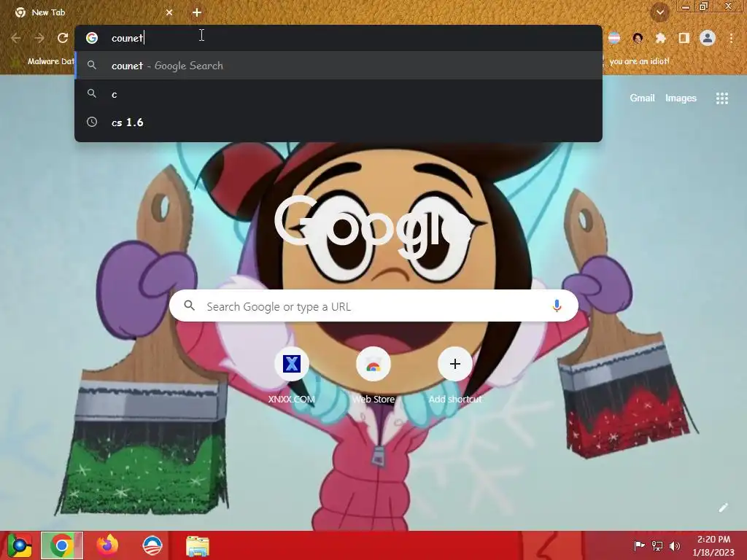Click the network tray icon
The height and width of the screenshot is (560, 747).
point(657,545)
